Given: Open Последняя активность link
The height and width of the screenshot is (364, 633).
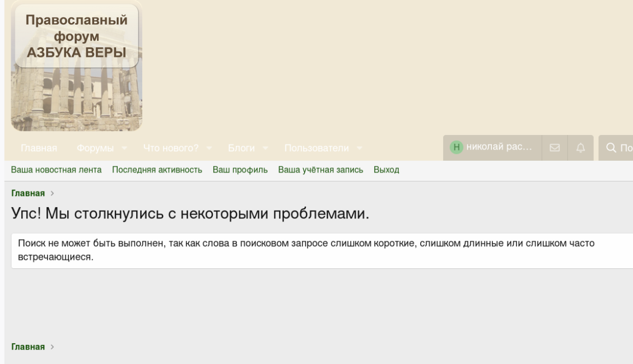Looking at the screenshot, I should (x=157, y=170).
